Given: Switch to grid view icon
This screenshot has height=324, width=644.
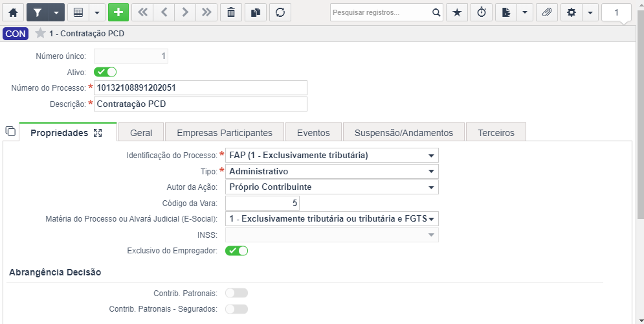Looking at the screenshot, I should pos(78,12).
